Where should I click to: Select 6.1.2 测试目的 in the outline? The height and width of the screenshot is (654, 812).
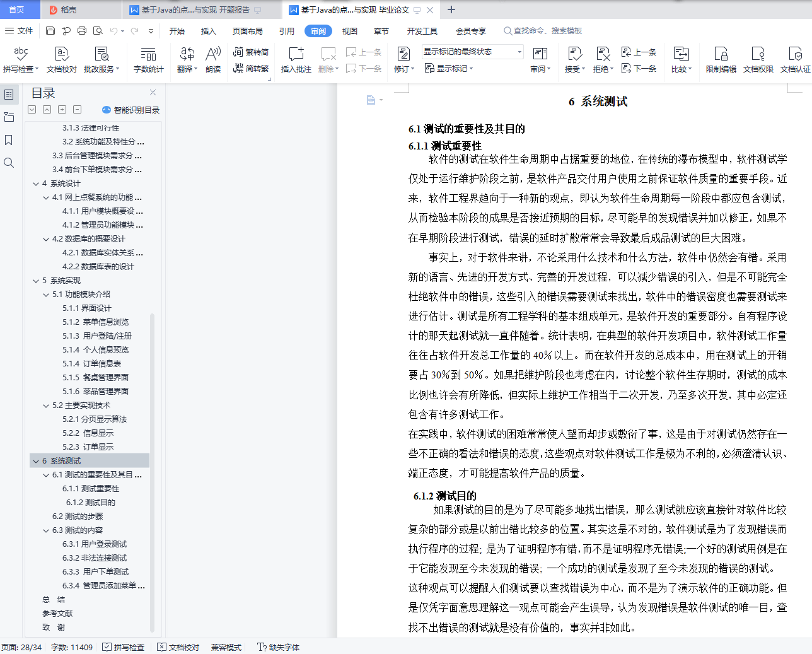91,503
